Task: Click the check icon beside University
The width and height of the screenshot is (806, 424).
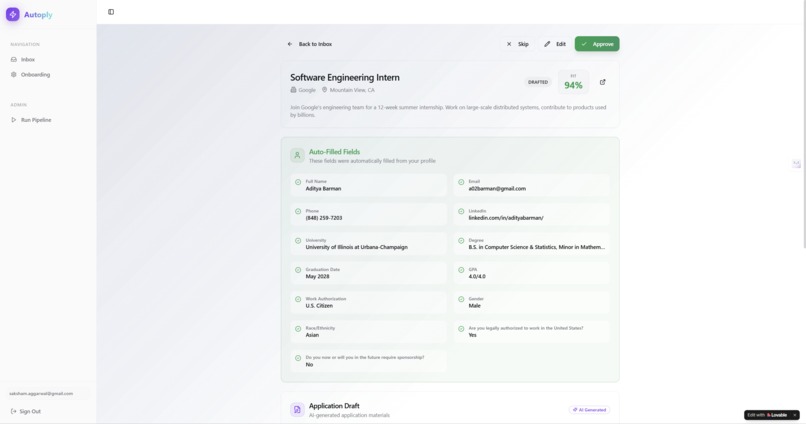Action: coord(298,241)
